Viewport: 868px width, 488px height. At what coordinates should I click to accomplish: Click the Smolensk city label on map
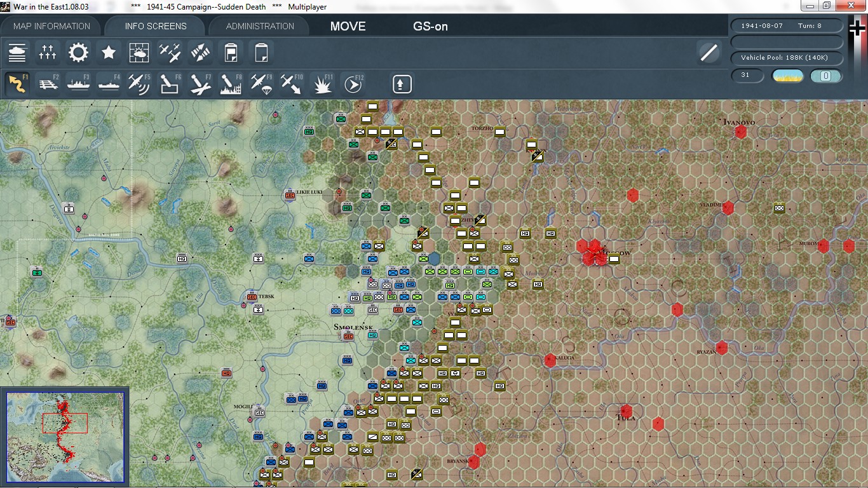point(353,327)
